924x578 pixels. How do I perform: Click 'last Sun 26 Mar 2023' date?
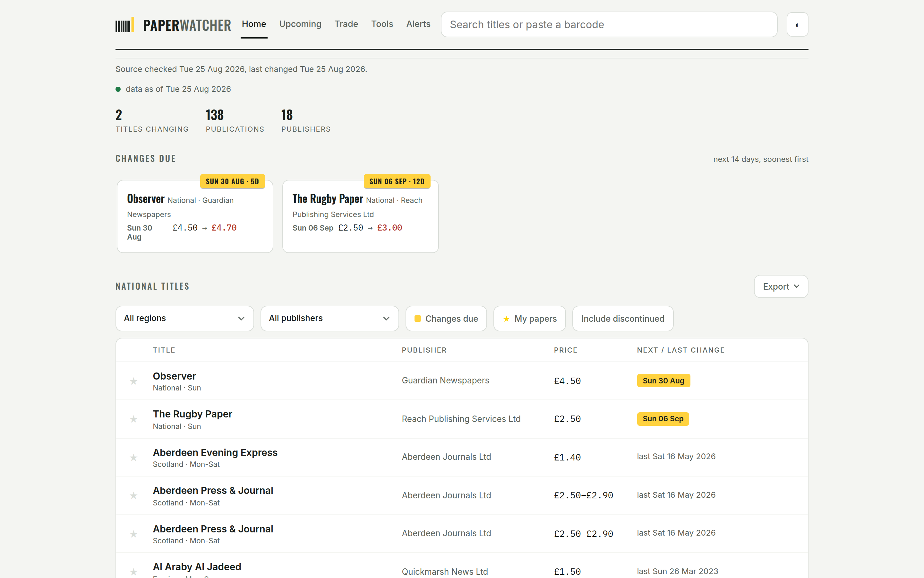[677, 572]
